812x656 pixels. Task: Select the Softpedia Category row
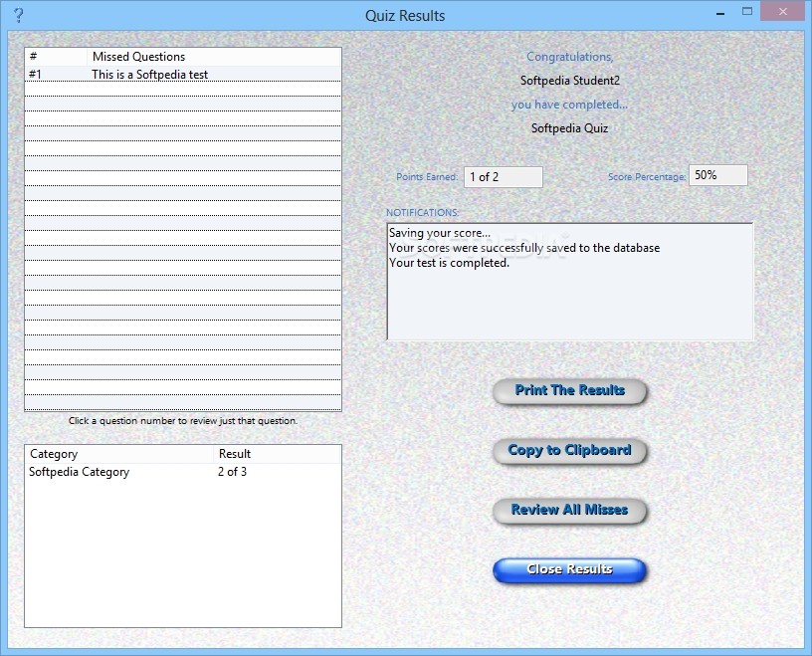point(183,472)
